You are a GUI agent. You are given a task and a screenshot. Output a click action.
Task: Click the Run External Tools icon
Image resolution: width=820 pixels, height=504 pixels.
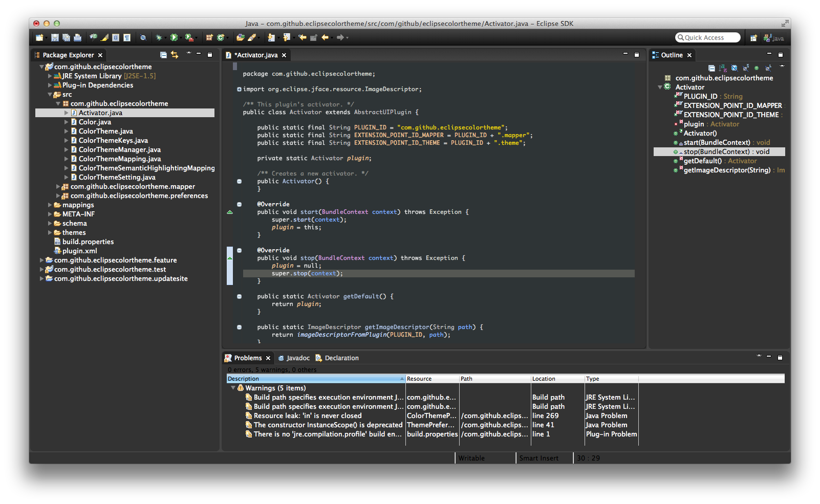pyautogui.click(x=189, y=37)
